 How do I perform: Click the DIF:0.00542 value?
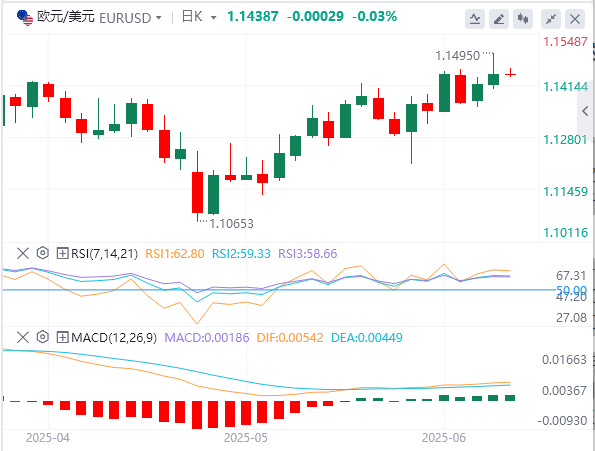(290, 337)
